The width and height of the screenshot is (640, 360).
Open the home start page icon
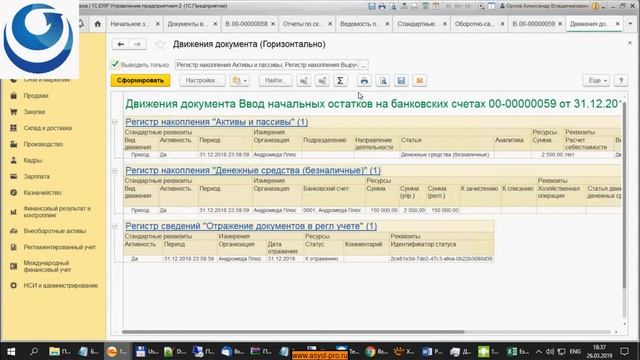(x=98, y=24)
